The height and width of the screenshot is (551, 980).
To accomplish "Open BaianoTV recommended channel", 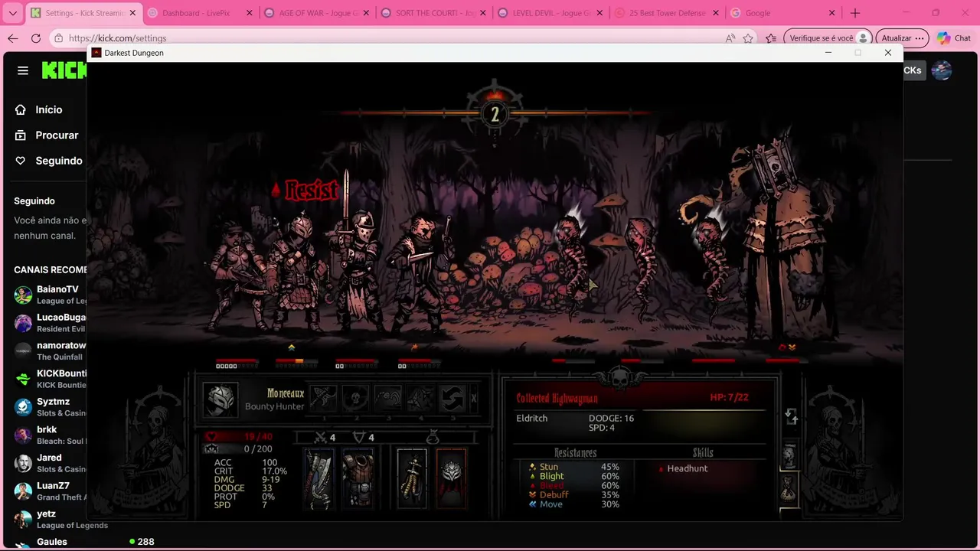I will [50, 295].
